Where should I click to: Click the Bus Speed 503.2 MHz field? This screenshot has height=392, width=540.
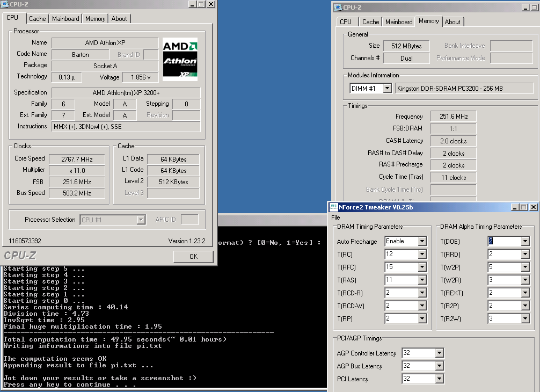pyautogui.click(x=77, y=193)
